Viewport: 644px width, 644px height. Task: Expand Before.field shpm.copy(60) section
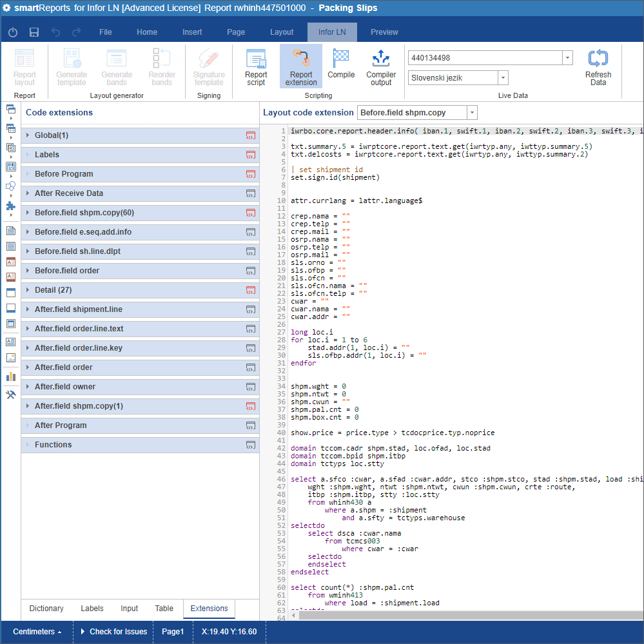click(x=28, y=212)
